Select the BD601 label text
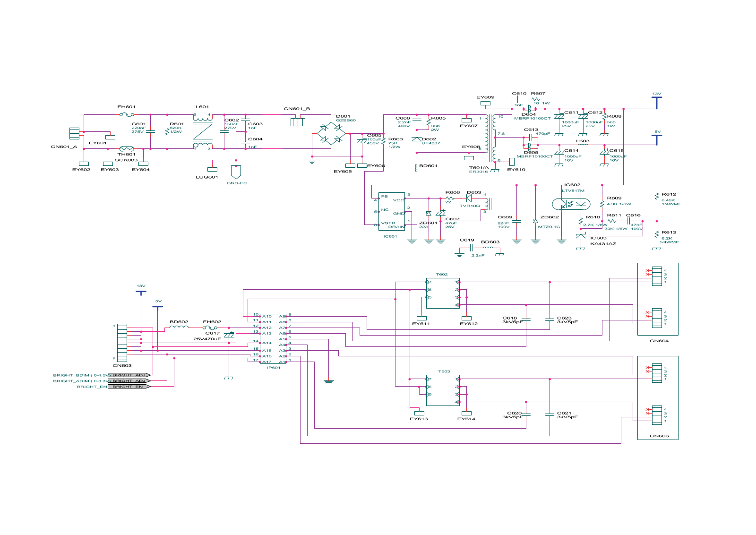Screen dimensions: 756x535 pyautogui.click(x=429, y=166)
